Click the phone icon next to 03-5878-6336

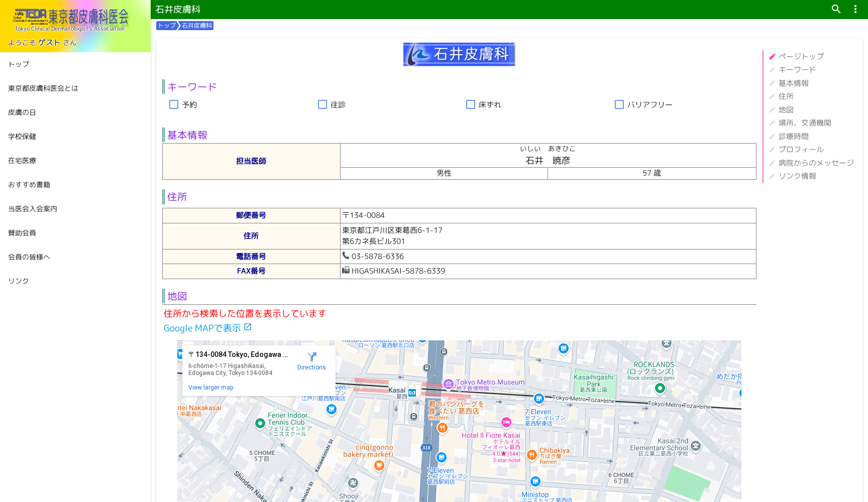[x=346, y=256]
